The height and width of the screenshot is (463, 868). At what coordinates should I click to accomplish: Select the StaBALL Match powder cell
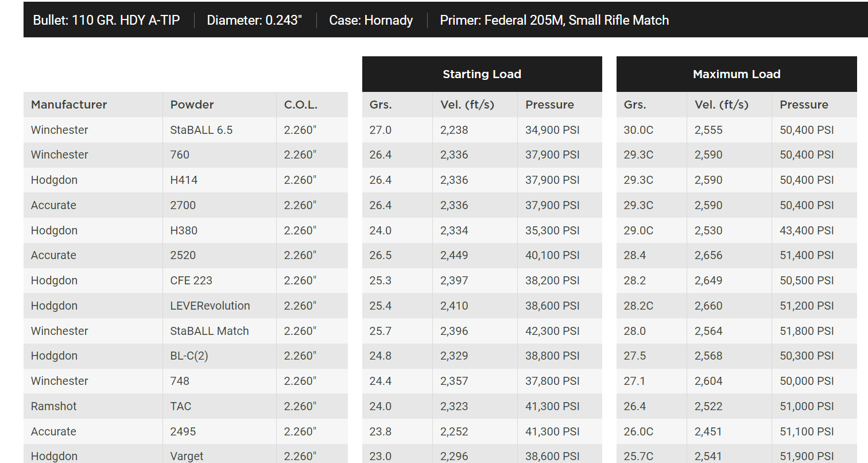point(210,331)
